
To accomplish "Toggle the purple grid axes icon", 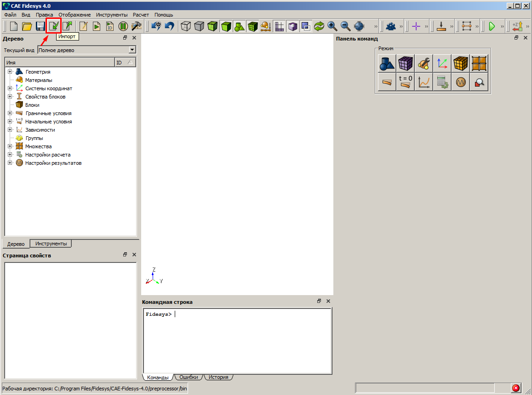I will (279, 26).
